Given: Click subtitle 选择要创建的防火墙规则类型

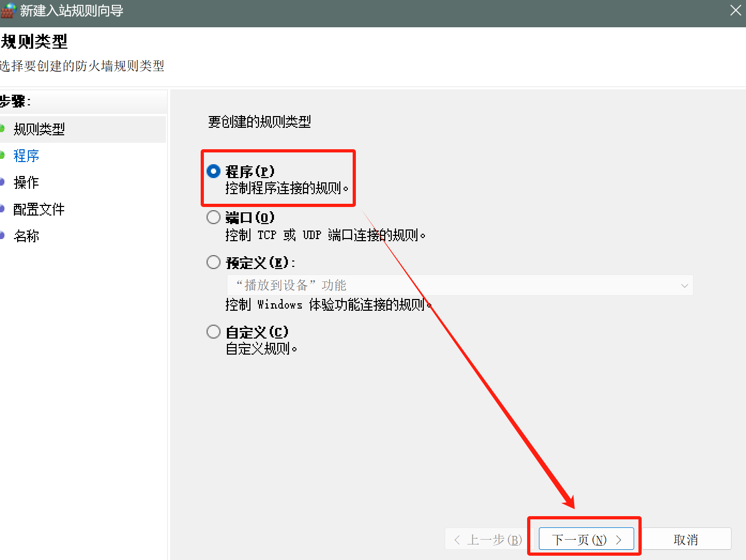Looking at the screenshot, I should point(82,66).
